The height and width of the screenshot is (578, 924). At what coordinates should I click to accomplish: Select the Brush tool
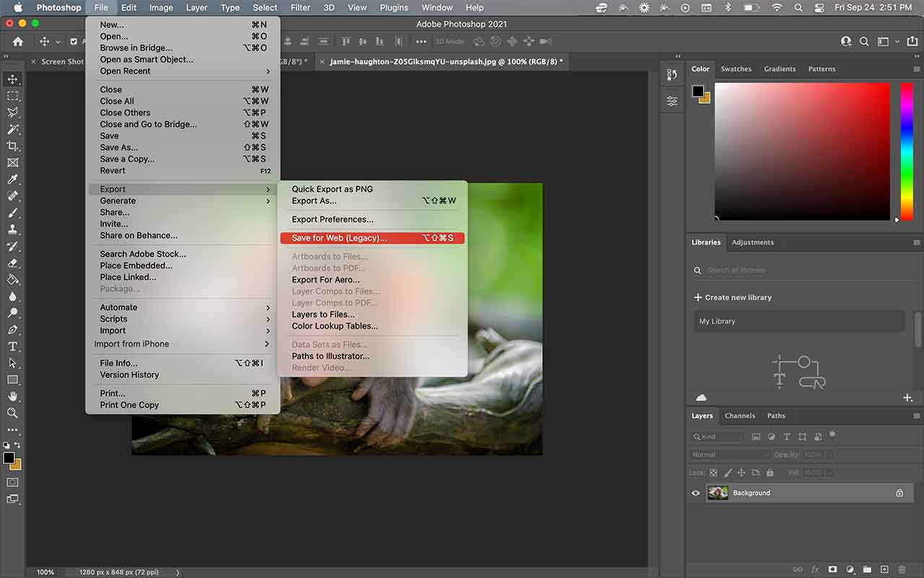[x=12, y=212]
